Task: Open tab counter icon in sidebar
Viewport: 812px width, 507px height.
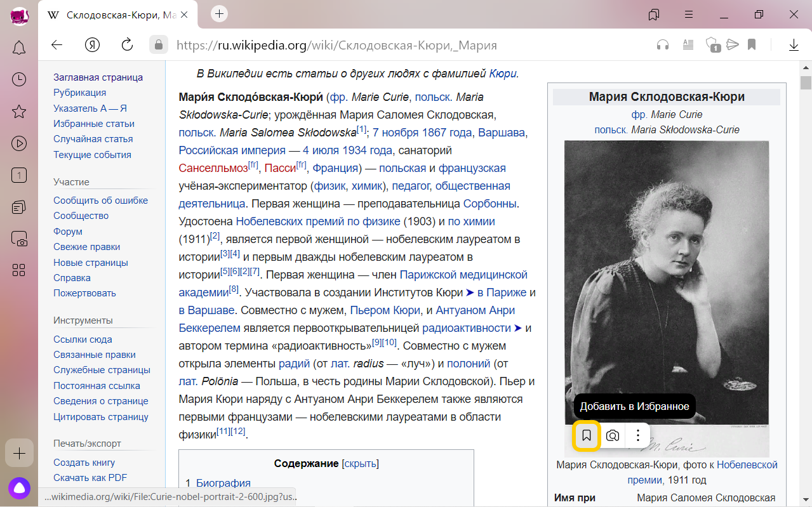Action: (19, 175)
